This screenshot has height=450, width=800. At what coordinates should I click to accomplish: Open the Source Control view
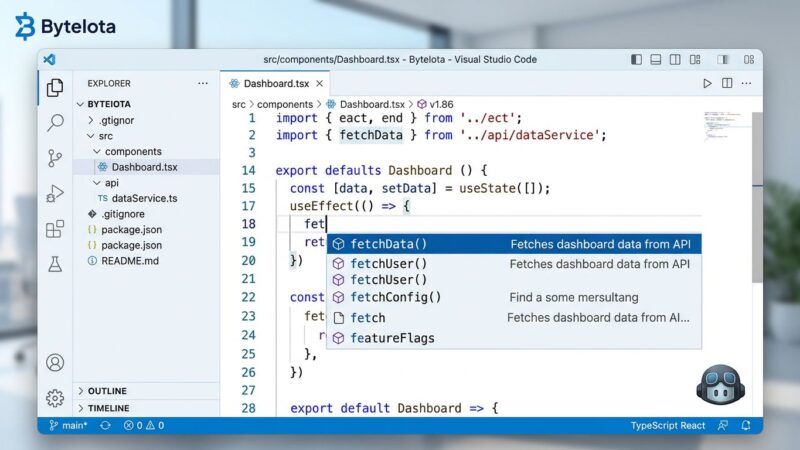(x=55, y=158)
